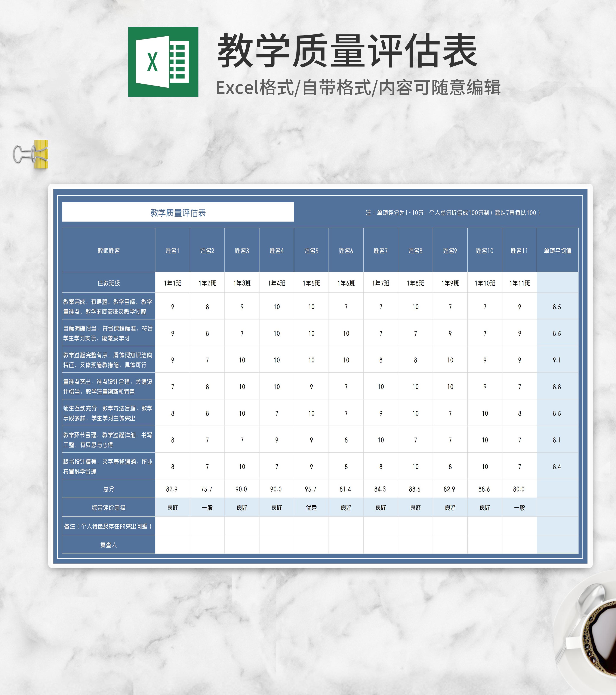Select the 姓名11 column header

(x=519, y=251)
